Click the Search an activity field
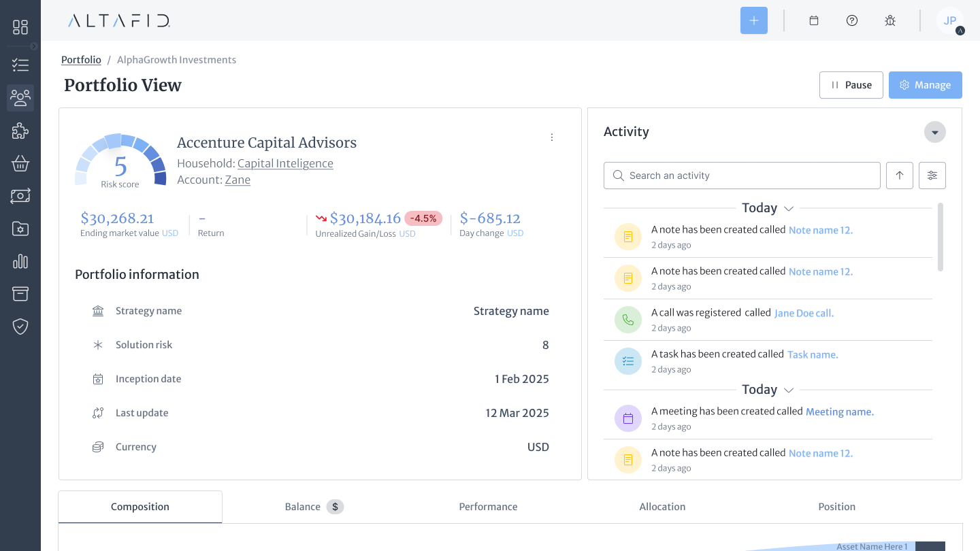This screenshot has width=980, height=551. click(x=742, y=176)
